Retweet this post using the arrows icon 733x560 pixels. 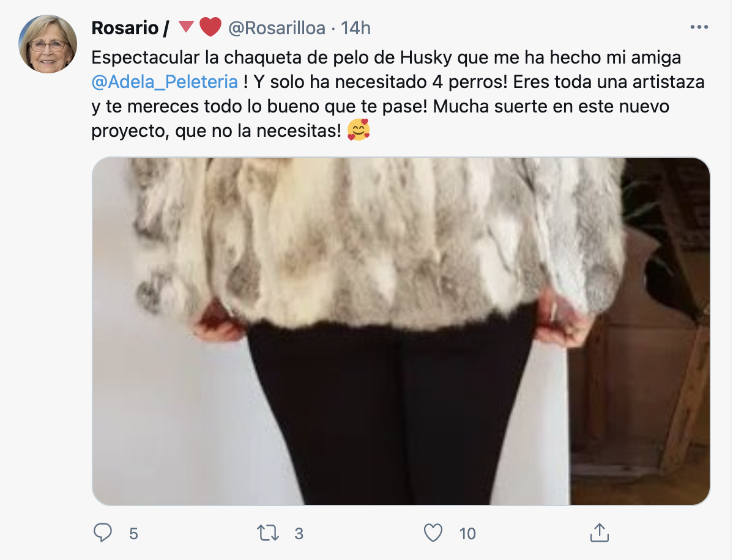coord(268,533)
